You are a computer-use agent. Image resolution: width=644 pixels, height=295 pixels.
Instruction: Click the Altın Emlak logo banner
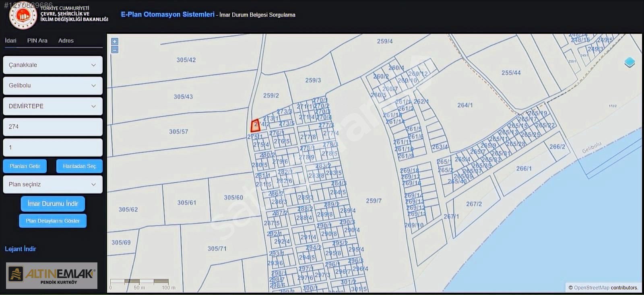tap(52, 276)
